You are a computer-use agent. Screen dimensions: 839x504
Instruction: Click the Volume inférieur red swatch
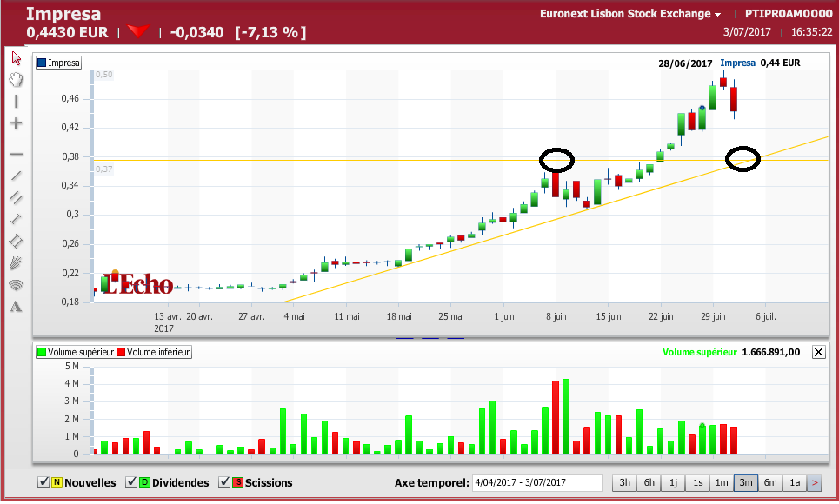coord(121,352)
